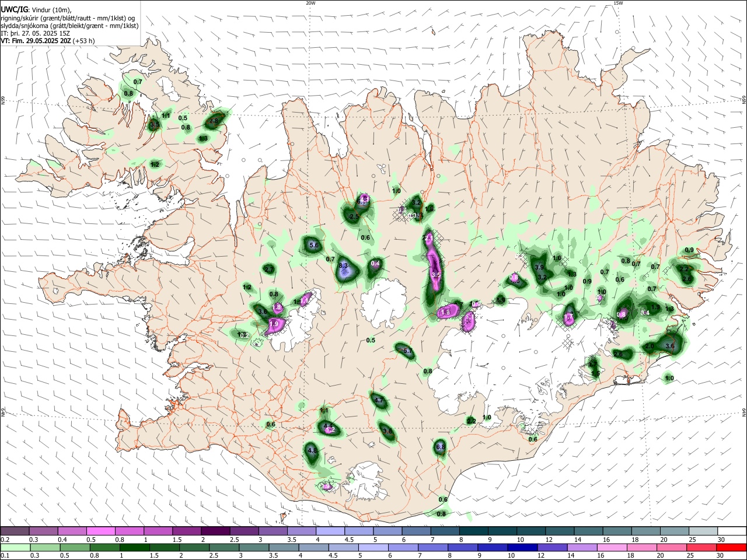Click the upper-row swatch between 0.2 and 0.3
This screenshot has height=560, width=747.
[x=16, y=531]
